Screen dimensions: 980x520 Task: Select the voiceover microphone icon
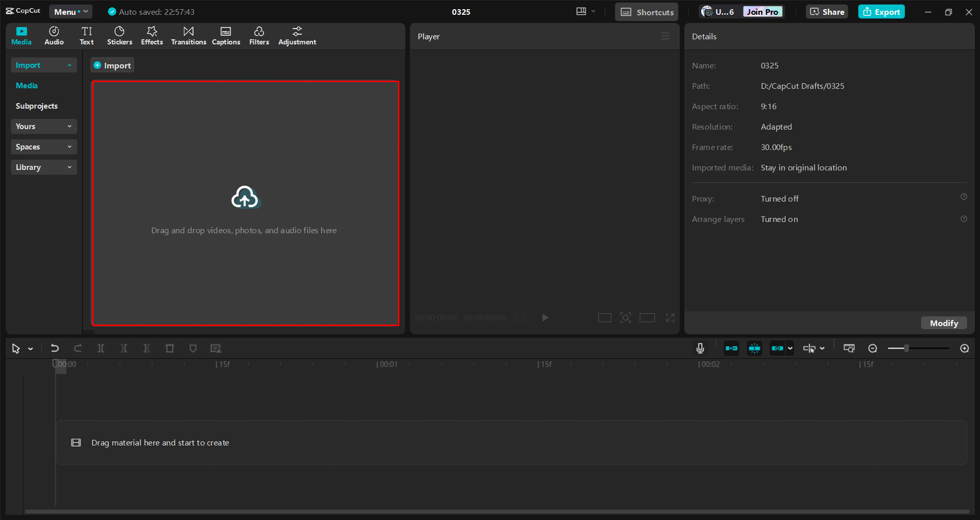click(x=699, y=348)
